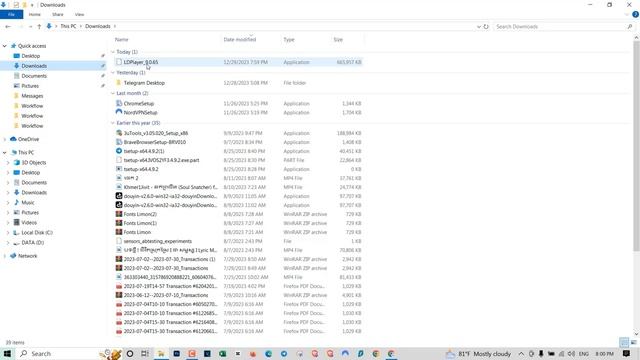The image size is (640, 360).
Task: Switch to large icons view layout
Action: [x=633, y=342]
